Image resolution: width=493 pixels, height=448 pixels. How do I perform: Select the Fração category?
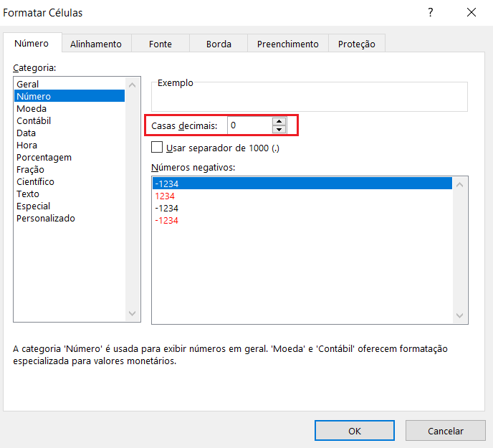[x=70, y=170]
